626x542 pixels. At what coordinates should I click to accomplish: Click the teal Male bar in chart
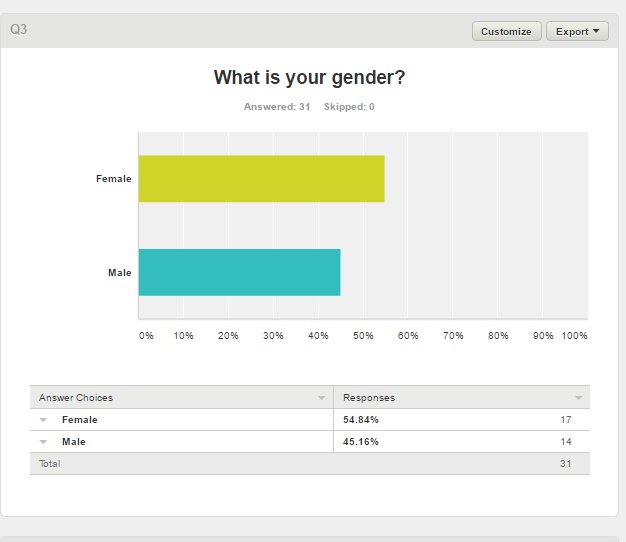coord(239,272)
